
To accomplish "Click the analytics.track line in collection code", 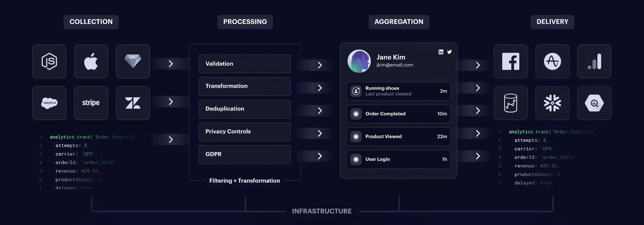I will pos(93,137).
